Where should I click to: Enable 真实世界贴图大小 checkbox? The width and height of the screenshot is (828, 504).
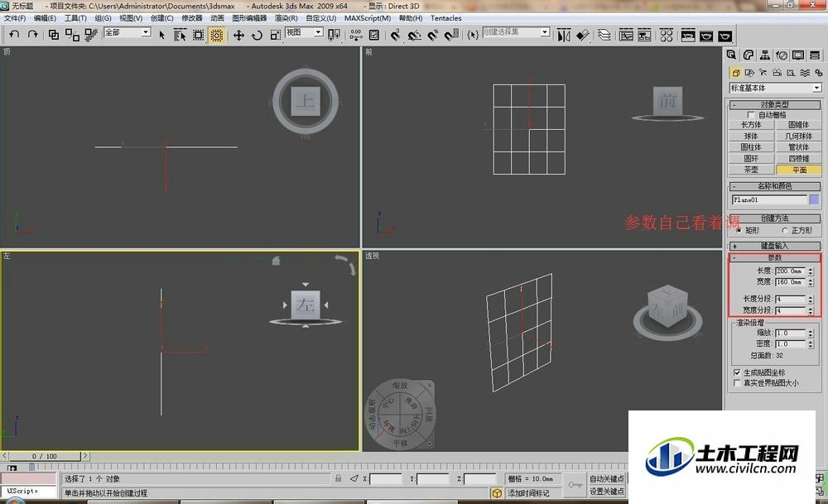click(737, 383)
